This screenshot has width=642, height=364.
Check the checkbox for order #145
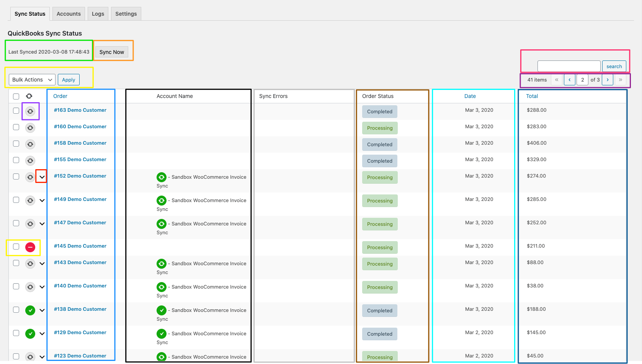(16, 247)
